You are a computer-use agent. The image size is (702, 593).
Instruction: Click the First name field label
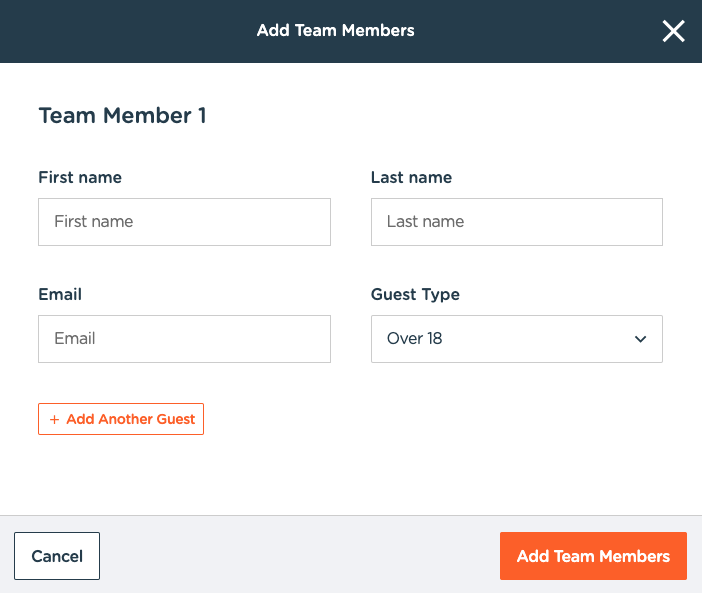point(80,178)
